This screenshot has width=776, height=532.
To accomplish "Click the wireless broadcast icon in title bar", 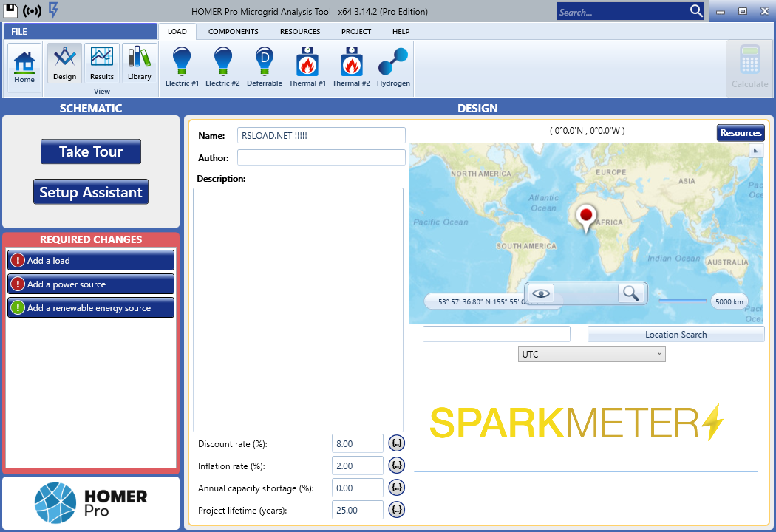I will click(x=33, y=11).
